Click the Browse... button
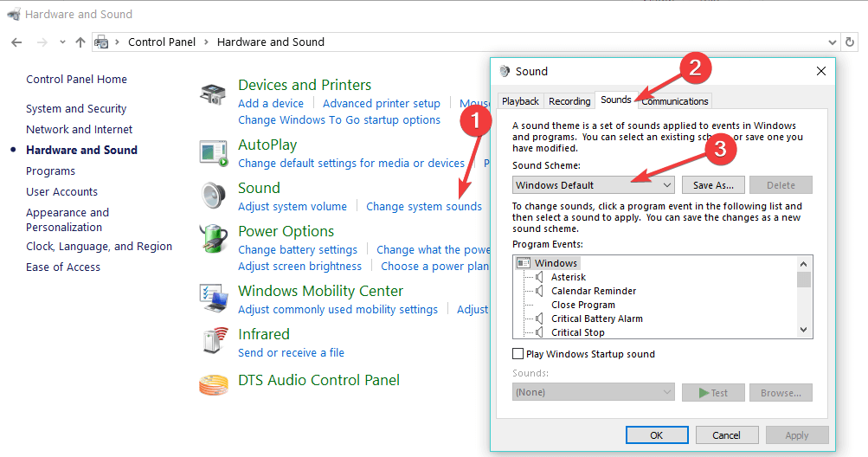The width and height of the screenshot is (868, 457). tap(781, 393)
